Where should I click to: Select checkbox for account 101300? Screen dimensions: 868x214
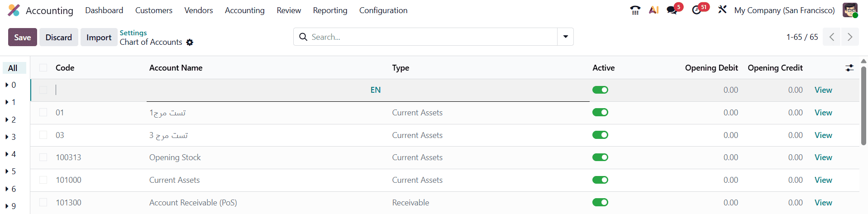[43, 202]
